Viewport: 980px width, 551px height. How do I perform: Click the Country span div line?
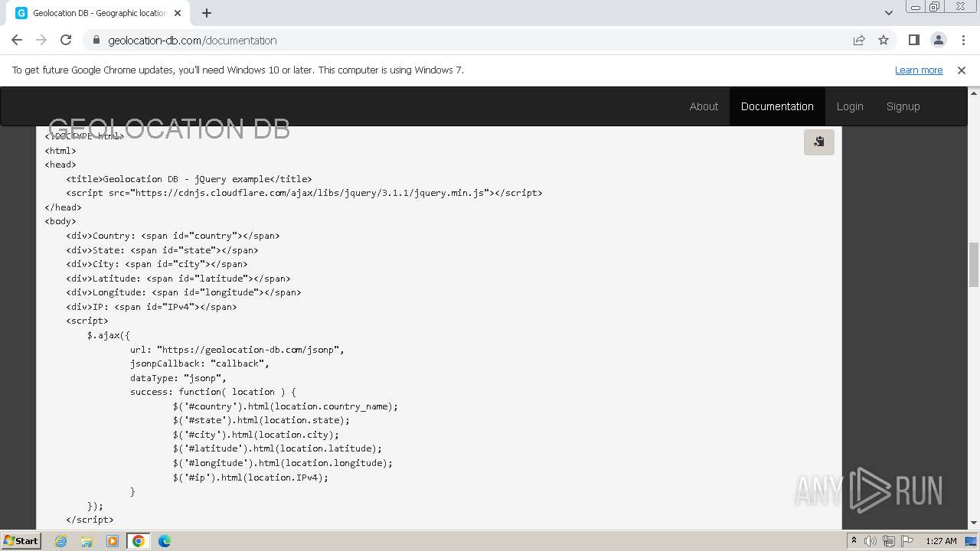point(173,236)
